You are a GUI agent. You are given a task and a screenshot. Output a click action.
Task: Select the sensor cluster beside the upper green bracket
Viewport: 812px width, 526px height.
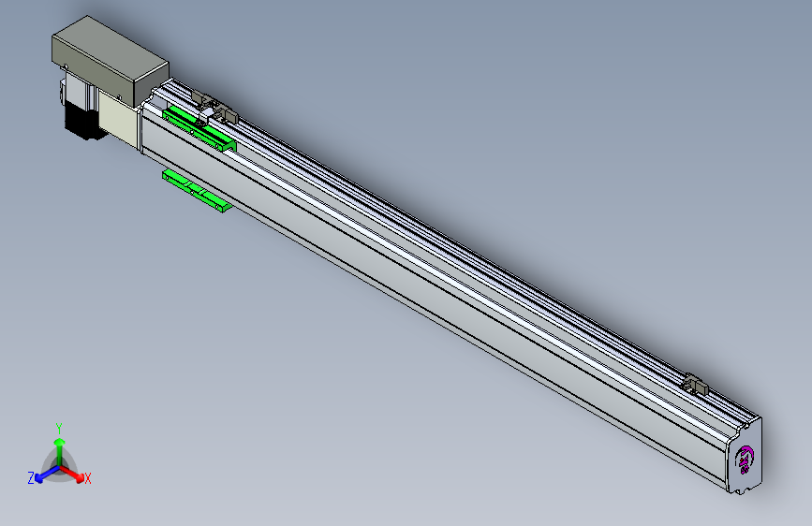(214, 110)
